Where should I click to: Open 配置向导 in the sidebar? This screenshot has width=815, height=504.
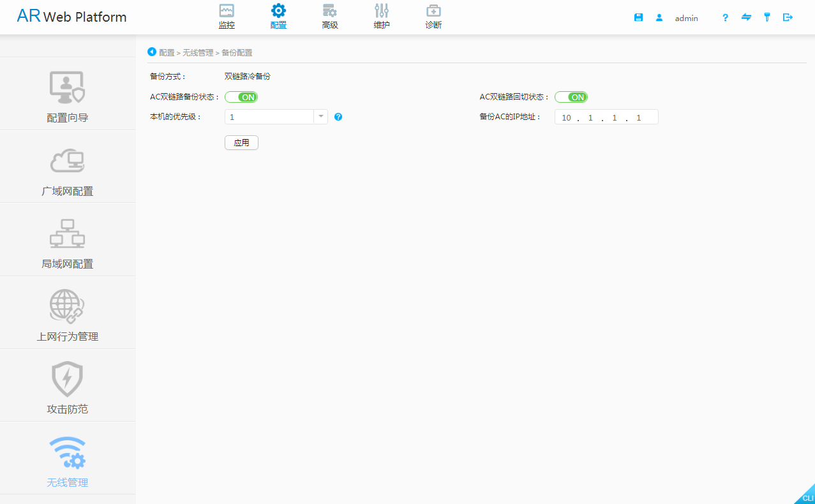pos(68,94)
